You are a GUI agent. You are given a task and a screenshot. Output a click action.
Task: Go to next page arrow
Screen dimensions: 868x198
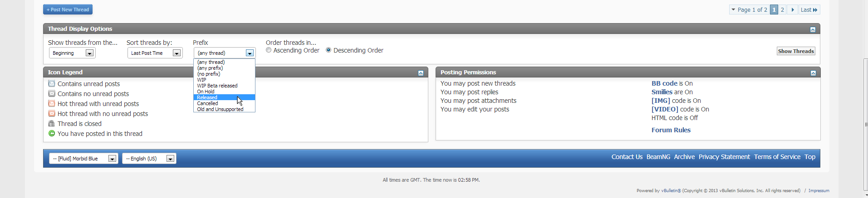tap(792, 10)
